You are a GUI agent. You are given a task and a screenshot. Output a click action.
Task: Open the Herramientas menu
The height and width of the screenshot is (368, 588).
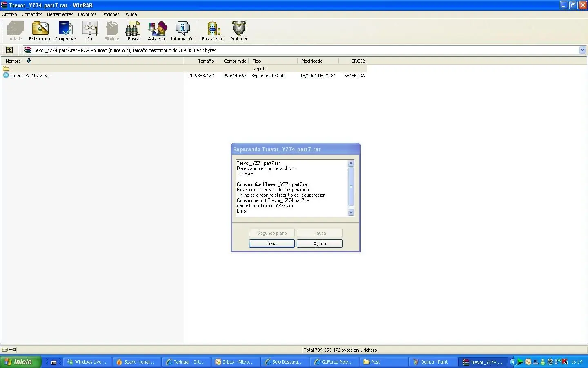pyautogui.click(x=60, y=14)
